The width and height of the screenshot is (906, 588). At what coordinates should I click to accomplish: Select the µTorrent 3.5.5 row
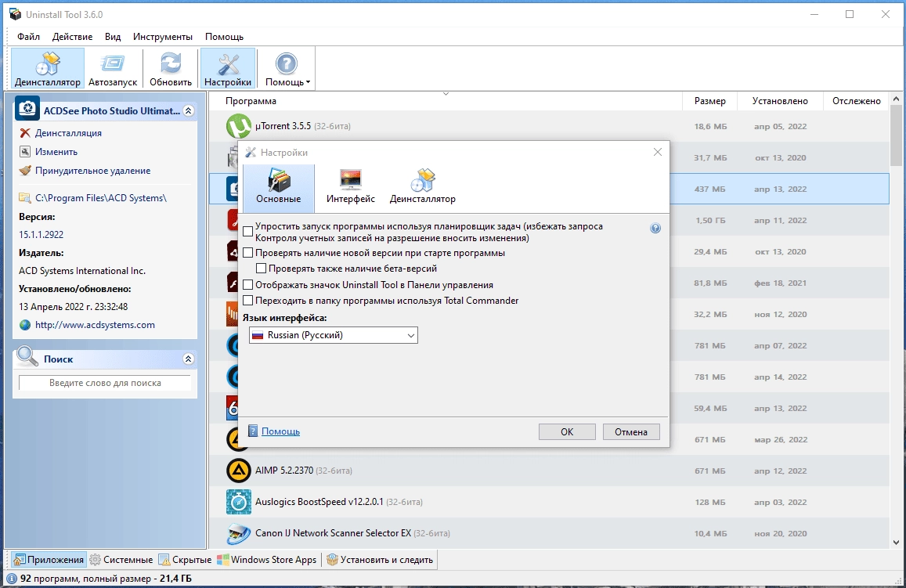pos(549,127)
